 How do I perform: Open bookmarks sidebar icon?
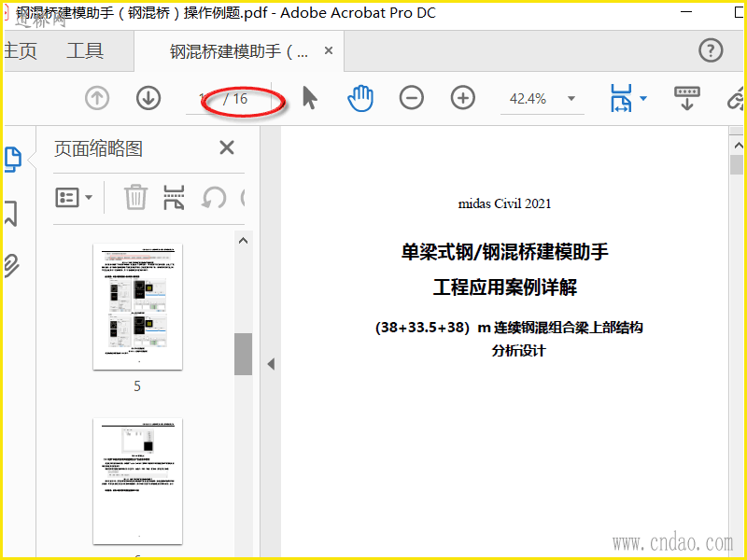11,213
